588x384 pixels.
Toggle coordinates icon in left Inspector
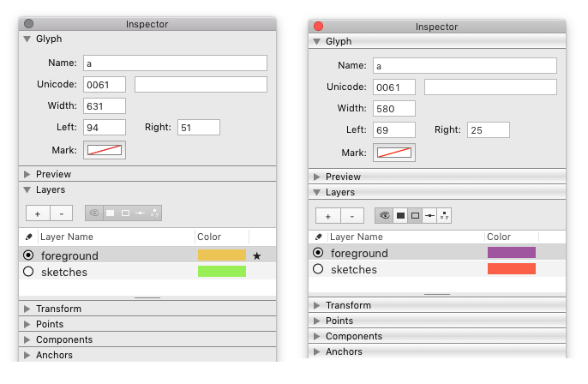(154, 213)
